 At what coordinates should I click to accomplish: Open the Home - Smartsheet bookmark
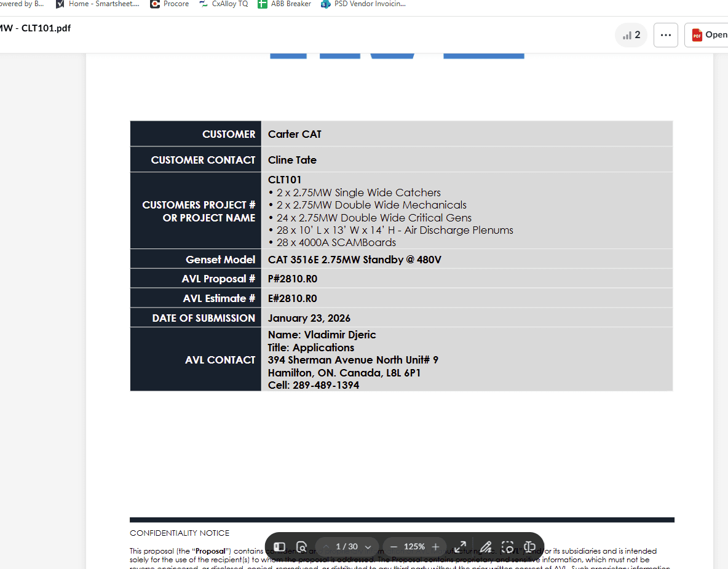tap(98, 4)
